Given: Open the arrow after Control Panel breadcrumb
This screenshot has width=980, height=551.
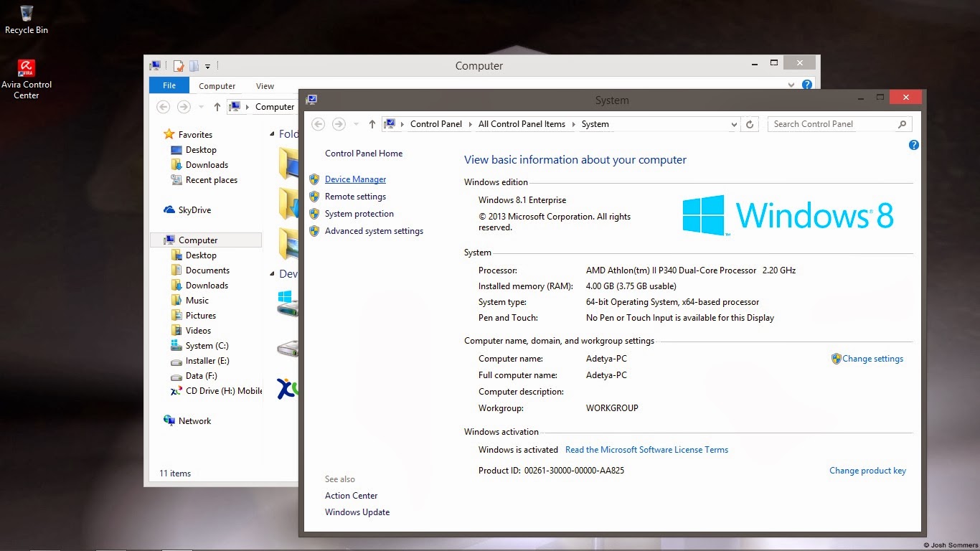Looking at the screenshot, I should click(471, 124).
